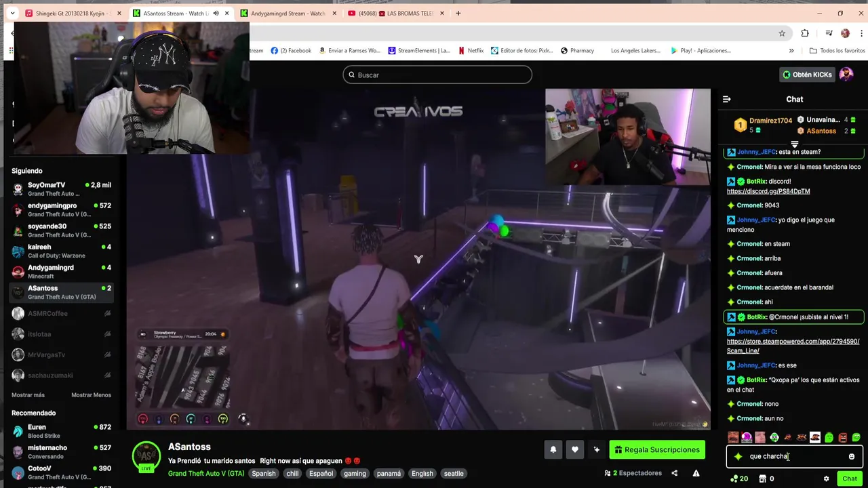This screenshot has height=488, width=868.
Task: Close the ASantoss Stream tab
Action: click(x=226, y=13)
